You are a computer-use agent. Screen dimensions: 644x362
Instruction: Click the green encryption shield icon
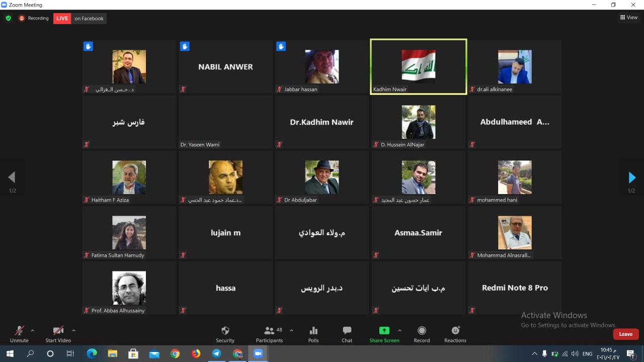pos(8,18)
